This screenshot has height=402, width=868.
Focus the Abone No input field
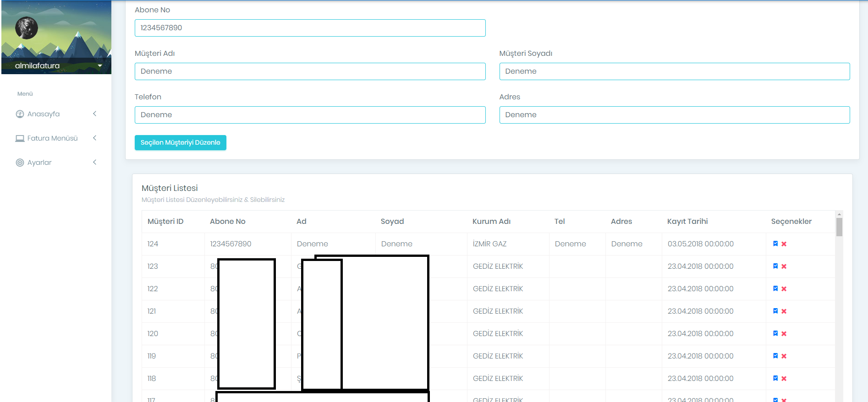pos(310,28)
